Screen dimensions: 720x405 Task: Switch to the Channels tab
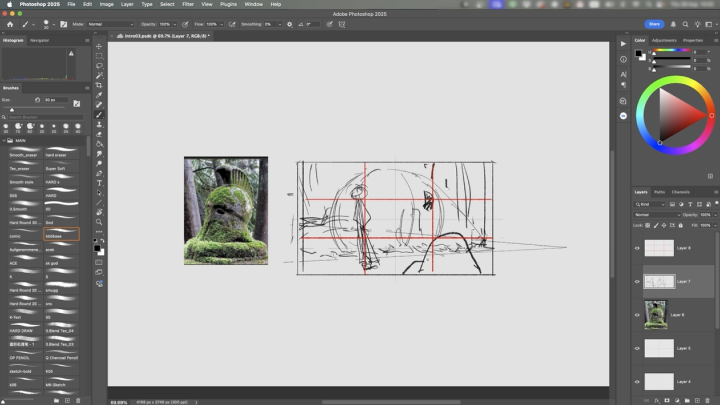pos(680,192)
